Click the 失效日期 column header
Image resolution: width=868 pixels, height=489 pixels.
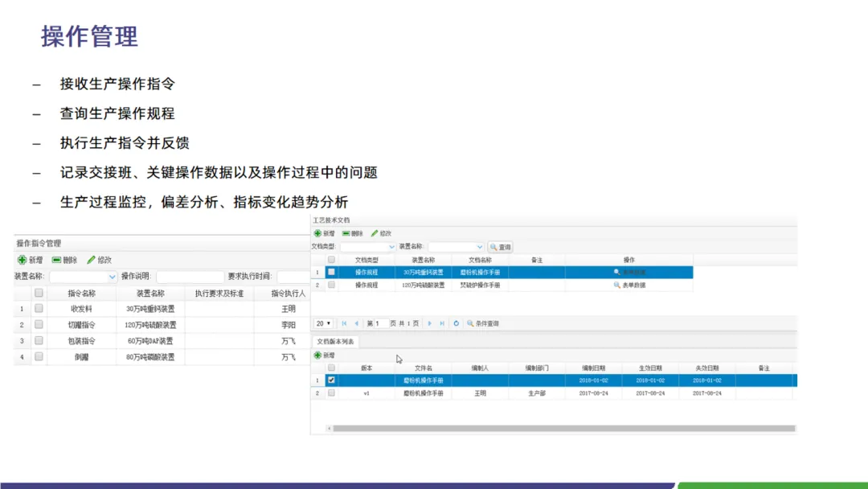point(707,368)
